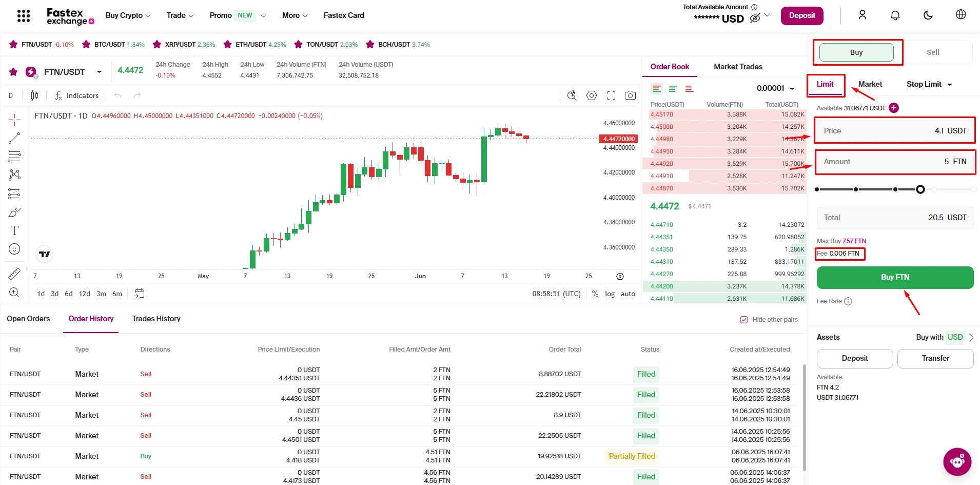Toggle the Hide other pairs checkbox
The width and height of the screenshot is (980, 485).
744,320
